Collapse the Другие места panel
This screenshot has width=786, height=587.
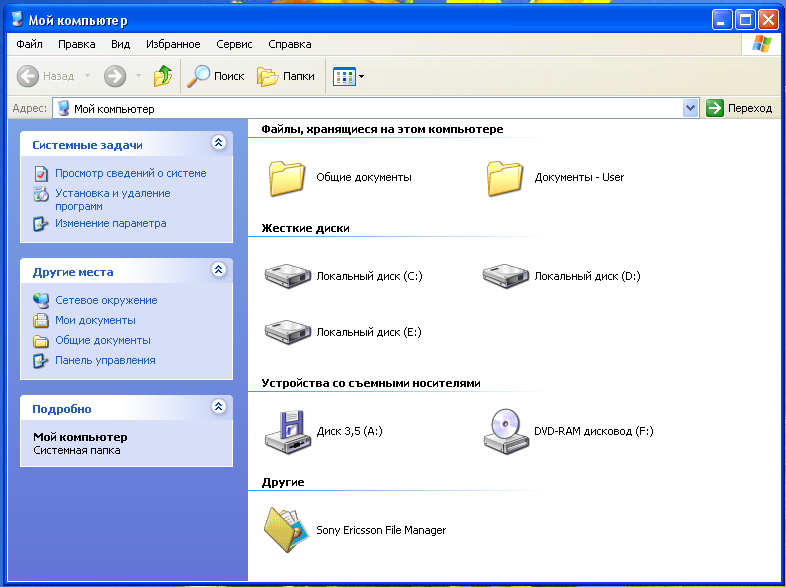[x=219, y=270]
